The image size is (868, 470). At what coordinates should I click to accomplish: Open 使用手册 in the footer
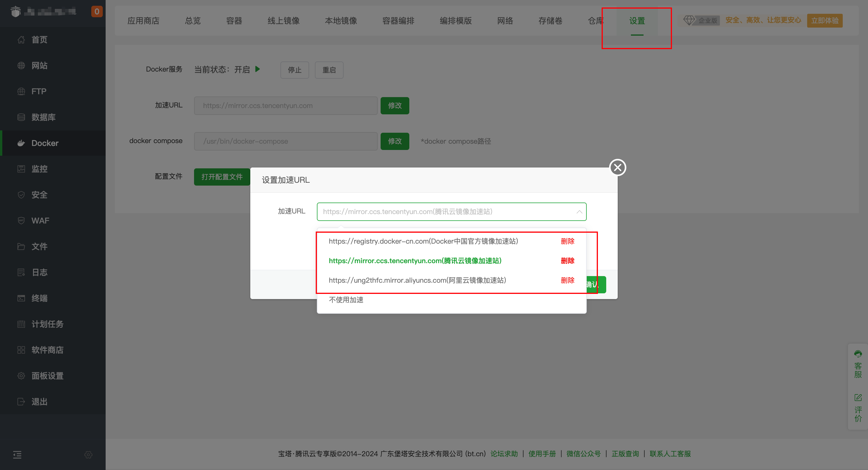[542, 453]
